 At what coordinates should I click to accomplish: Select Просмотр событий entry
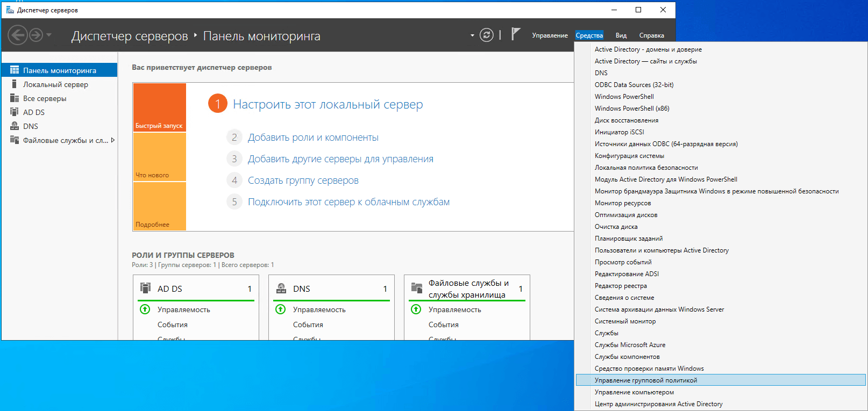point(721,262)
